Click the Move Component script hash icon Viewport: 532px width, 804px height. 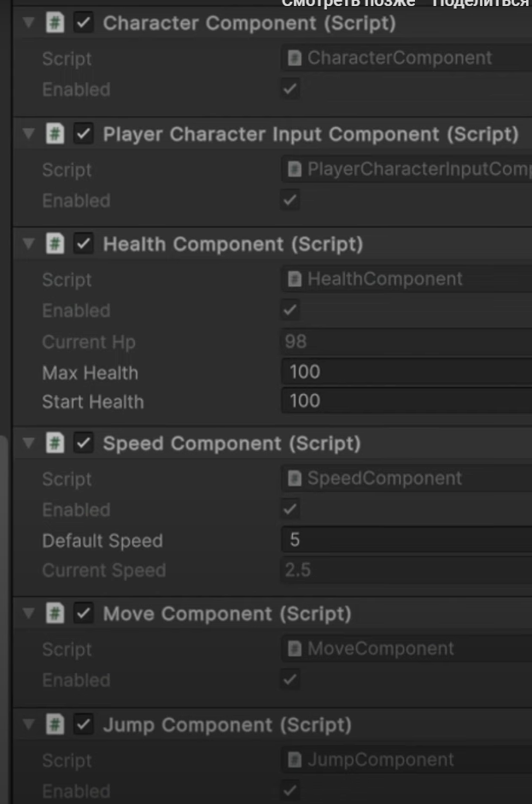[x=56, y=613]
